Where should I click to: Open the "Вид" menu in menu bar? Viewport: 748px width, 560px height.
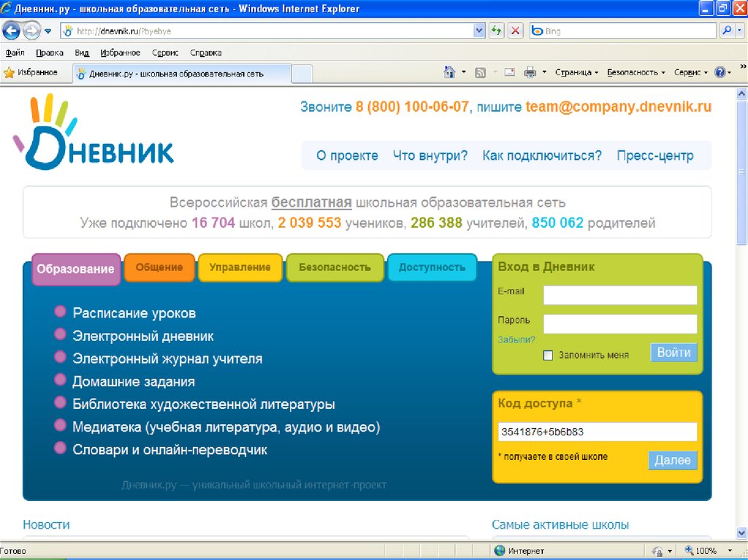coord(82,53)
